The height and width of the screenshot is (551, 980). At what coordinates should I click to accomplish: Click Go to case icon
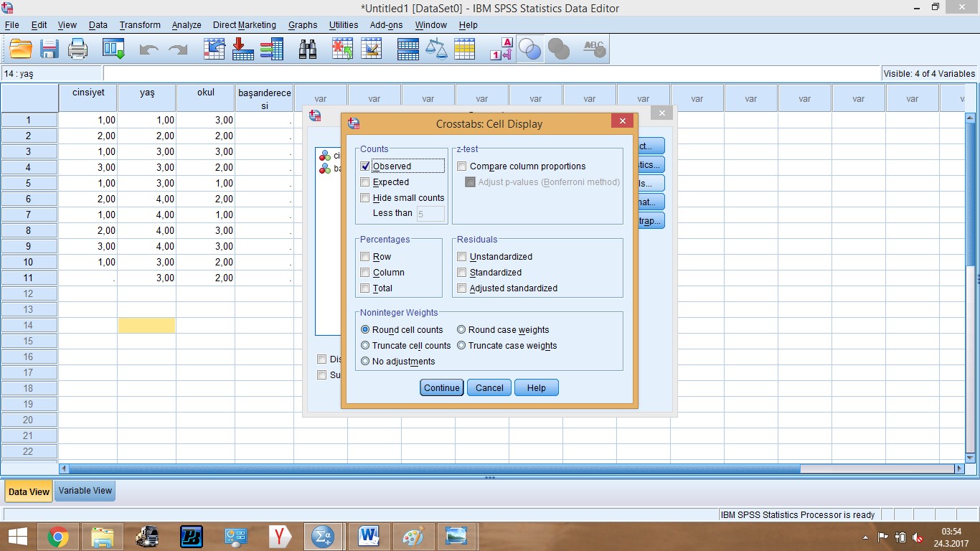[x=215, y=49]
